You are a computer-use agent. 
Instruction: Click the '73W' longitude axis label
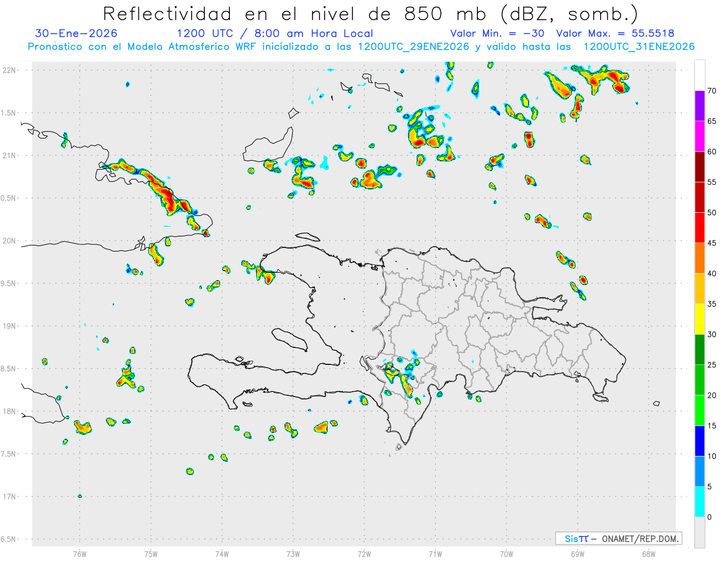293,554
